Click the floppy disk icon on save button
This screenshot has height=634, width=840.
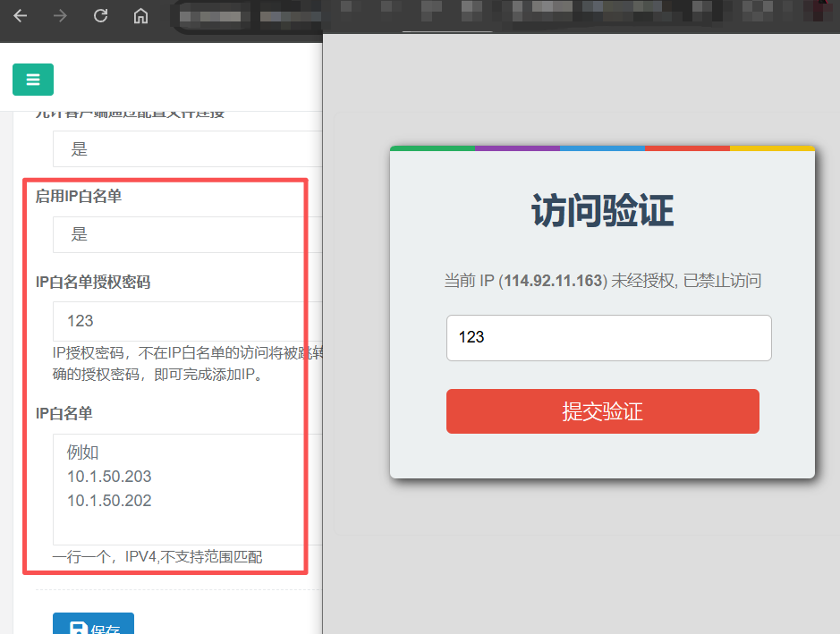79,628
